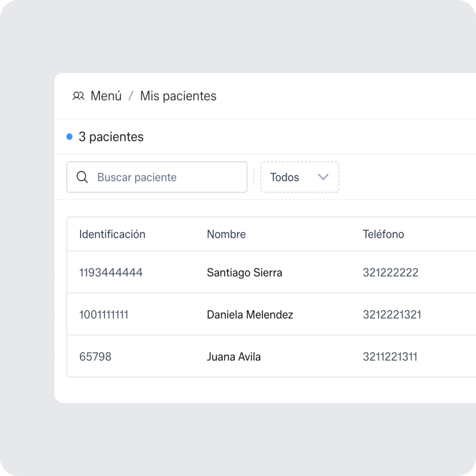Expand the Todos dropdown chevron
The height and width of the screenshot is (476, 476).
click(x=323, y=177)
